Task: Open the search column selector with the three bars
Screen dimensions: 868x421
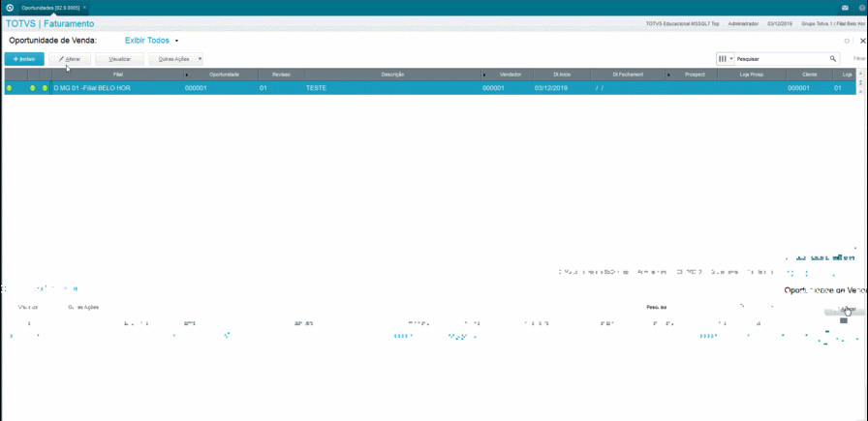Action: [x=726, y=59]
